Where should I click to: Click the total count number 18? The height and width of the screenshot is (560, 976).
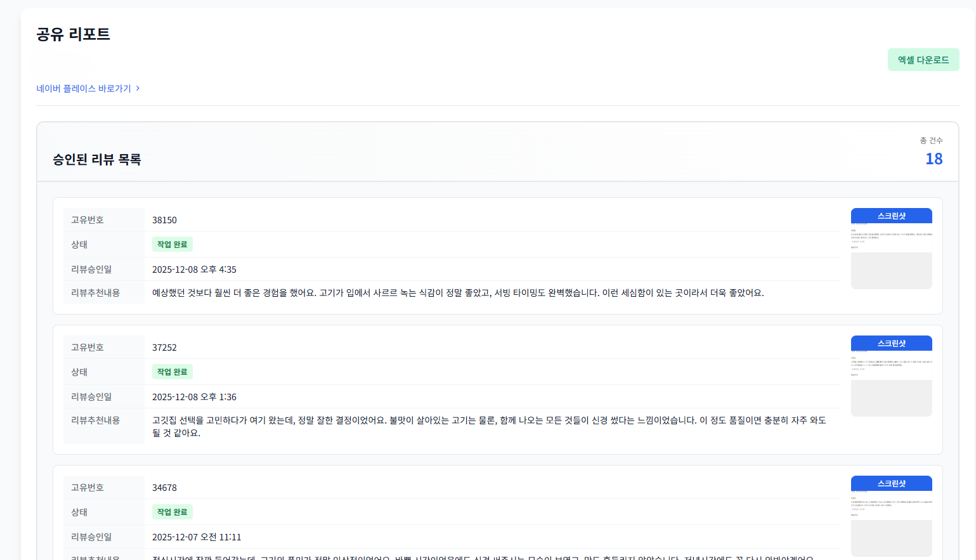[x=934, y=159]
